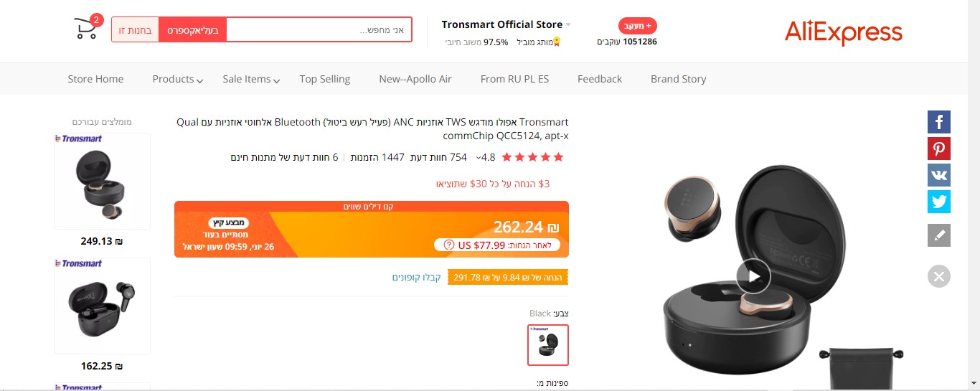Expand Tronsmart Official Store details arrow
The image size is (980, 391).
point(568,25)
